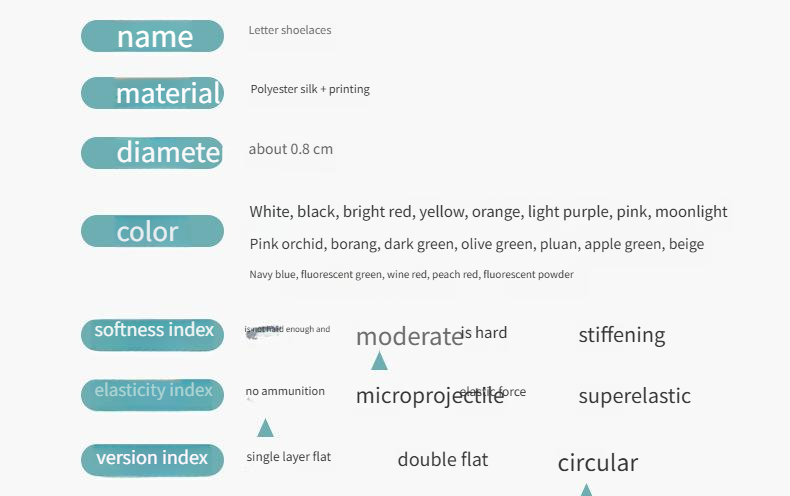
Task: Click the triangle marker below moderate
Action: pyautogui.click(x=379, y=361)
